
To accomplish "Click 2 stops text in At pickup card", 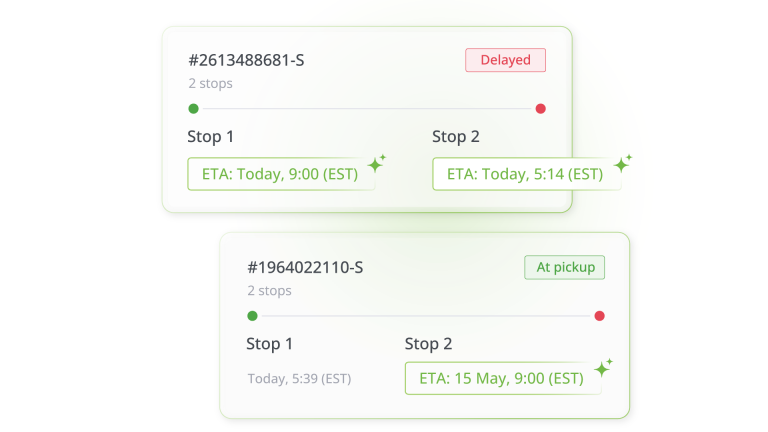I will [x=269, y=291].
